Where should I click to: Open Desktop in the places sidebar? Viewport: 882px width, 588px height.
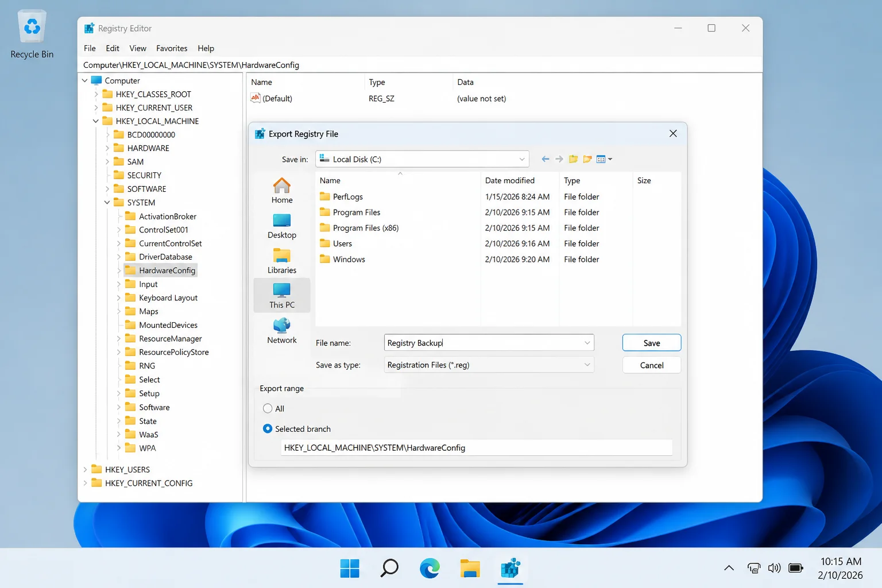coord(282,226)
